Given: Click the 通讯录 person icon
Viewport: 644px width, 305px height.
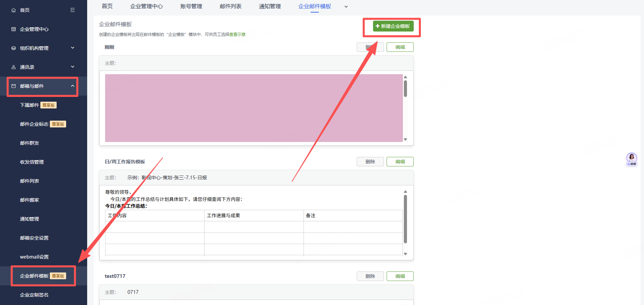Looking at the screenshot, I should pos(14,67).
